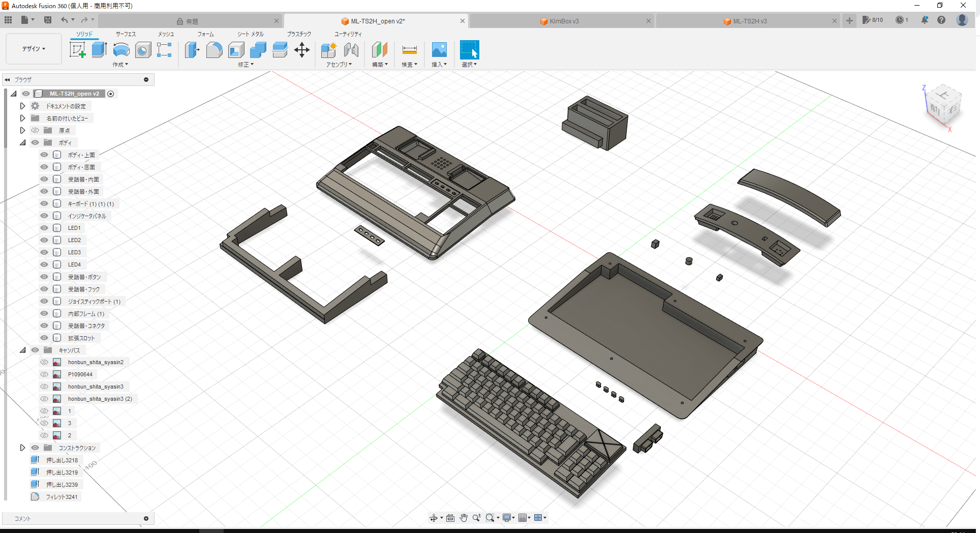
Task: Switch to the シート メタル ribbon tab
Action: point(249,34)
